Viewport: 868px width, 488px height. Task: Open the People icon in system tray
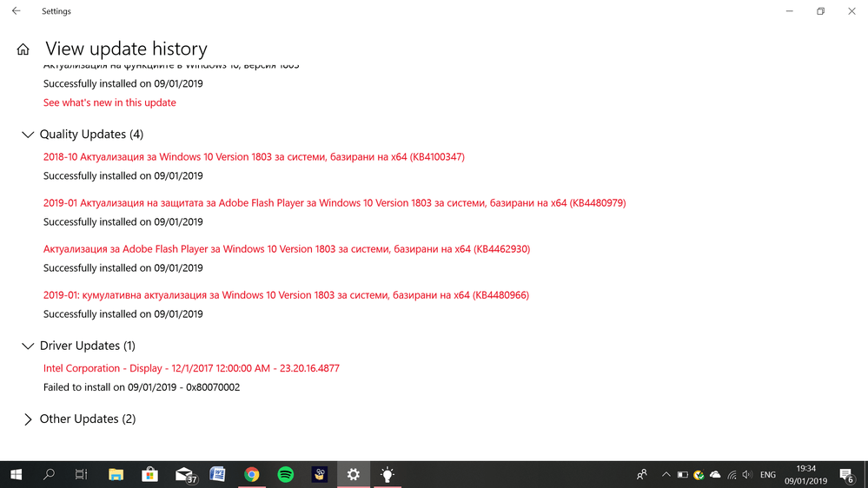tap(641, 475)
